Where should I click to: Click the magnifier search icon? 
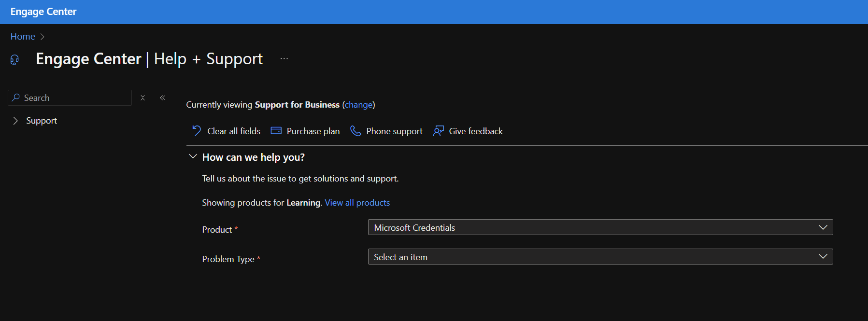click(16, 98)
